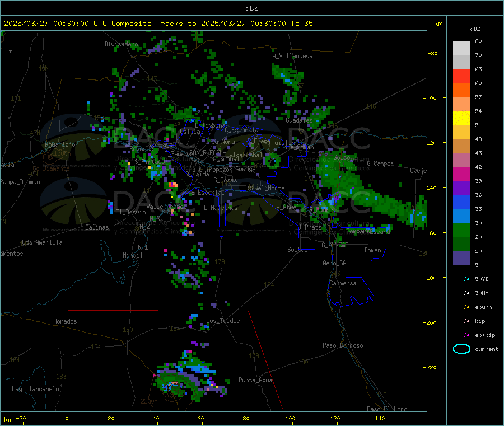Screen dimensions: 504x426
Task: Click the 'Divisadero' map label
Action: (121, 44)
